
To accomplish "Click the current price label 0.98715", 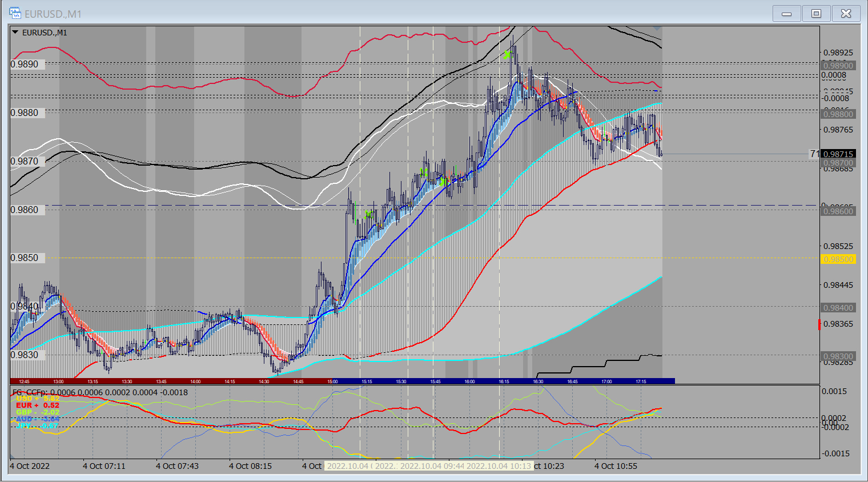I will coord(838,154).
